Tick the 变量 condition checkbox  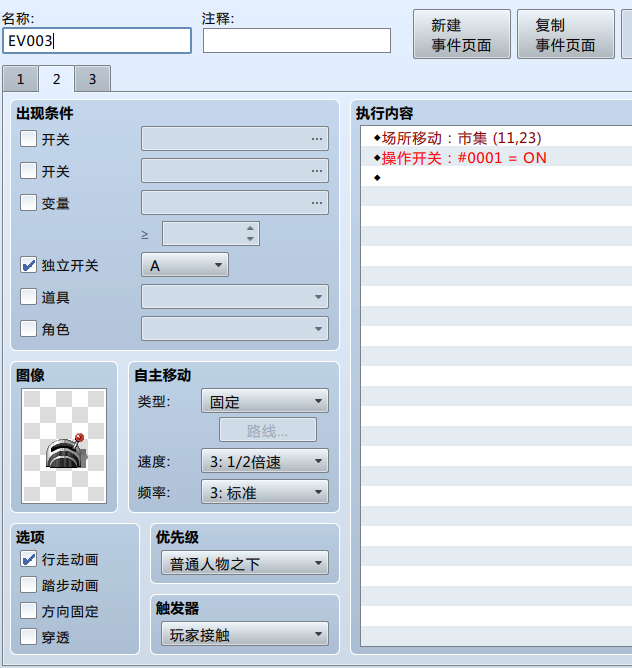[x=29, y=203]
